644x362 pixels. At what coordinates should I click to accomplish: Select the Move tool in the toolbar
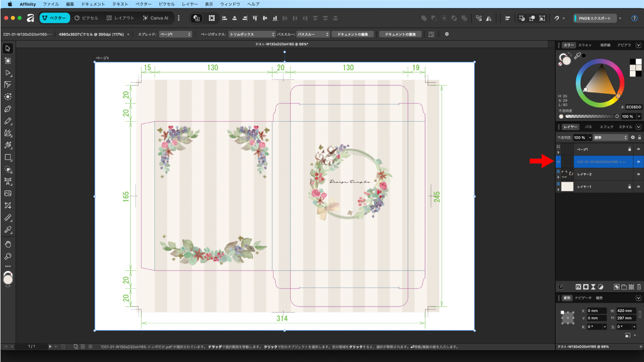[x=8, y=49]
